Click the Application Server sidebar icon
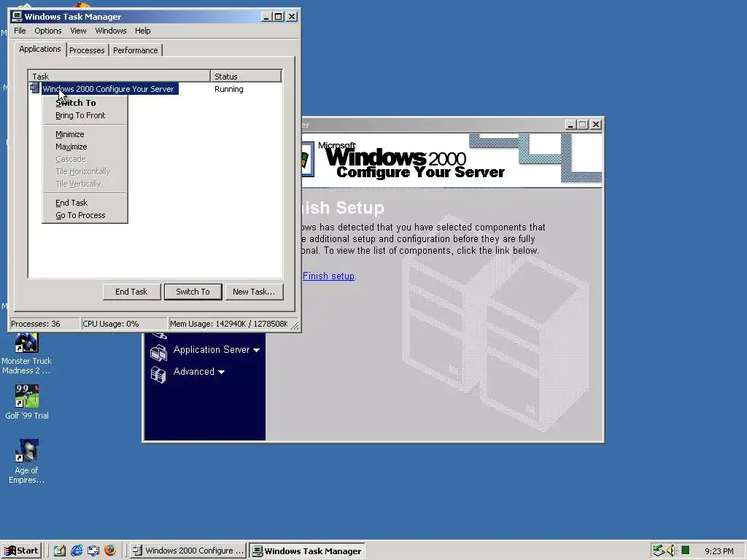Viewport: 747px width, 560px height. click(158, 352)
